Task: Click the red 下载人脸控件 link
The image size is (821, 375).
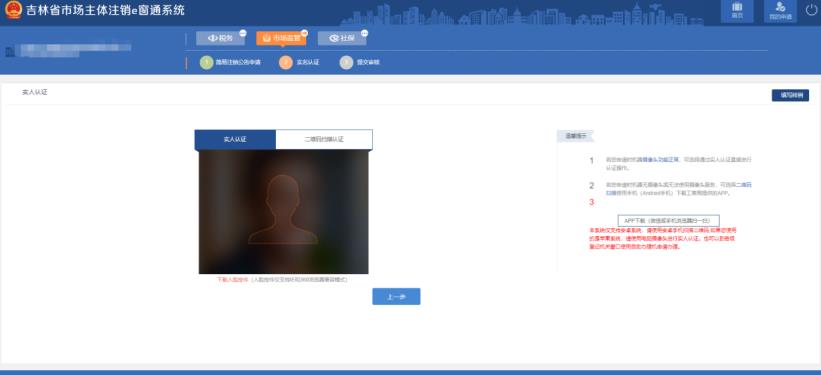Action: pos(233,280)
